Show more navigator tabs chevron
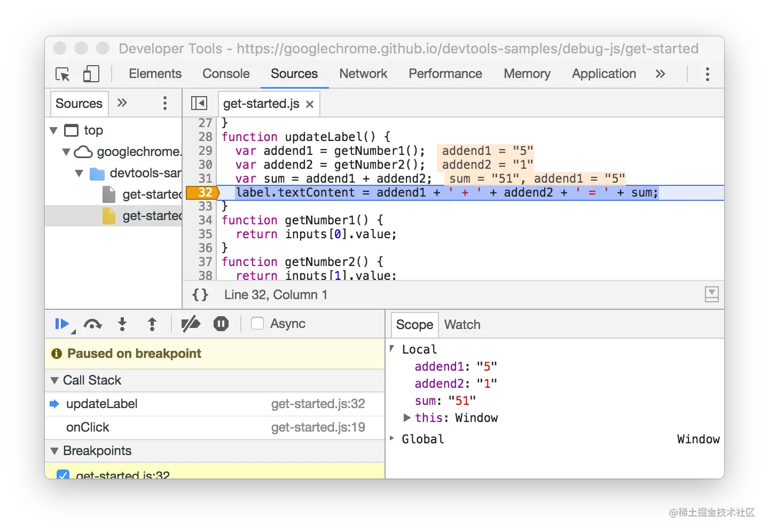Screen dimensions: 769x532 click(x=122, y=103)
